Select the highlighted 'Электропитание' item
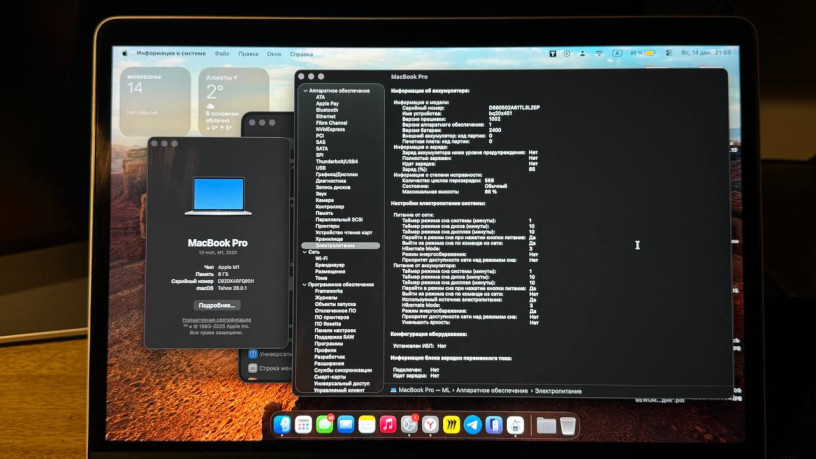This screenshot has width=816, height=459. pos(340,245)
